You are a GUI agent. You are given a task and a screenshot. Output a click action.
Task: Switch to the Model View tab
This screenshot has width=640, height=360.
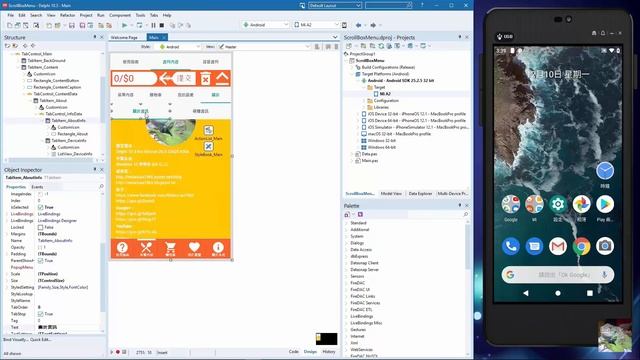point(391,193)
